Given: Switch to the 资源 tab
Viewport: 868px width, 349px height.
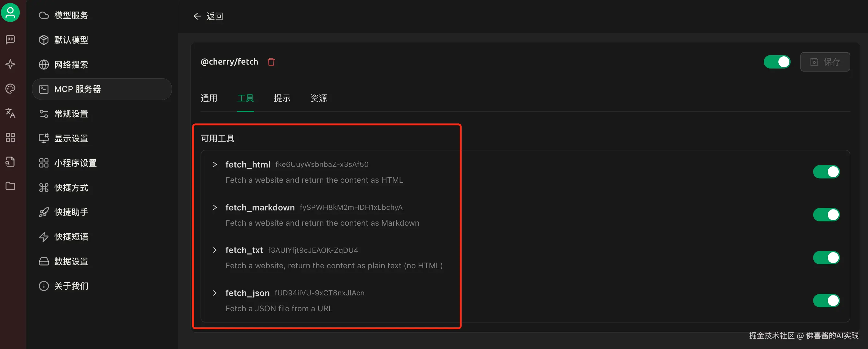Looking at the screenshot, I should click(x=318, y=98).
